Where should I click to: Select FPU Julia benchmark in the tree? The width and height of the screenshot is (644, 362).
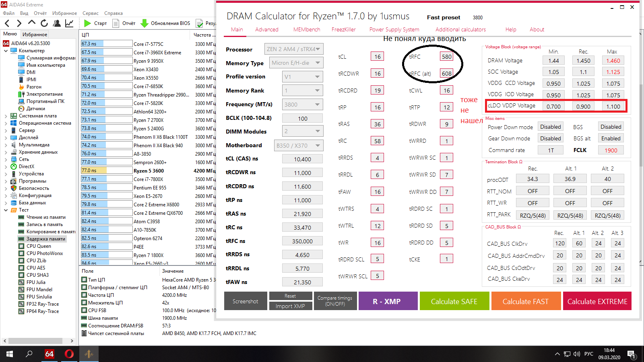(x=36, y=282)
